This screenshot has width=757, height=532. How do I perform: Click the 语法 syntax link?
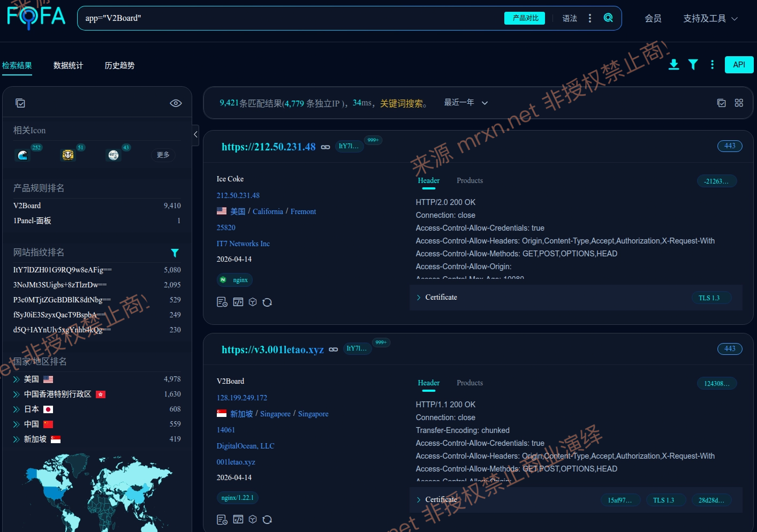(x=570, y=18)
